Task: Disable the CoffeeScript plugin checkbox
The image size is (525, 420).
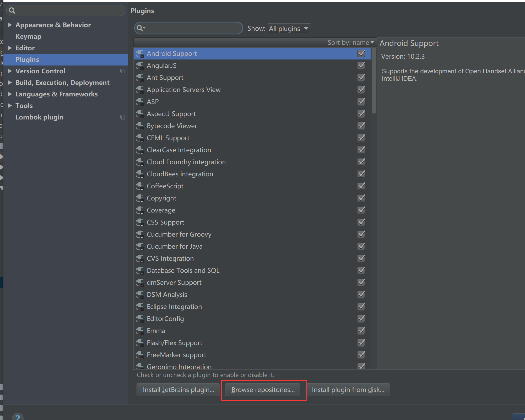Action: pos(361,186)
